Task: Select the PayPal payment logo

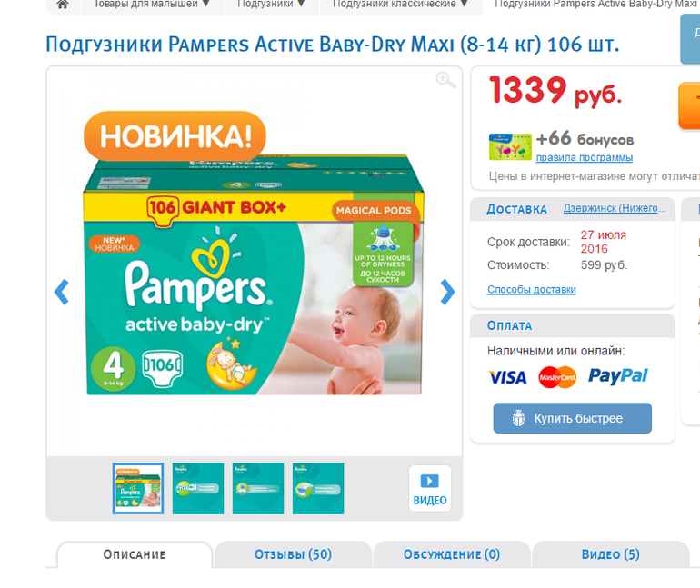Action: click(617, 376)
